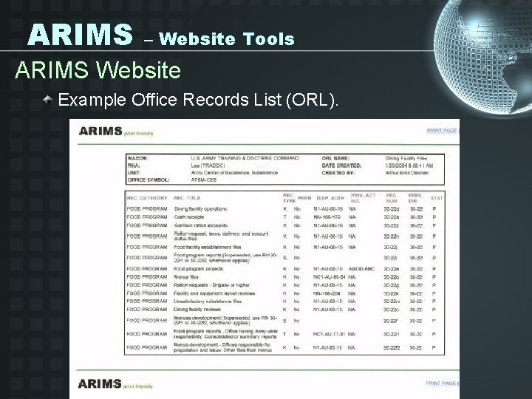Click the 'NN-166-170' disposition authority cell
532x399 pixels.
327,217
